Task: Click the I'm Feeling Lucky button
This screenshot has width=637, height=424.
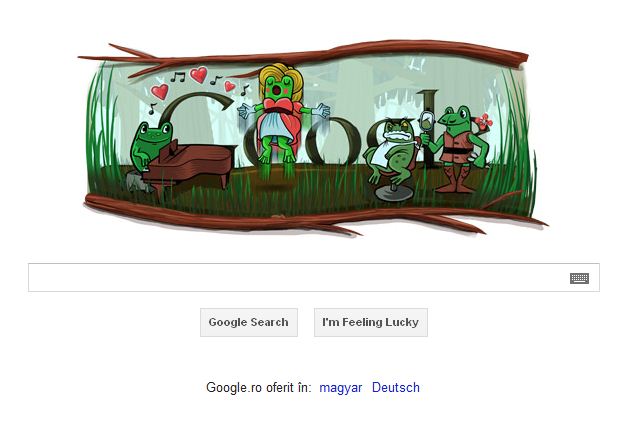Action: click(370, 322)
